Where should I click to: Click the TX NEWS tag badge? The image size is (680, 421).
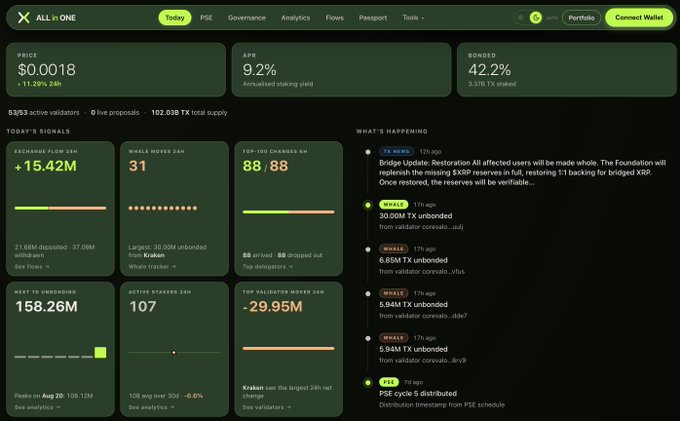(x=396, y=151)
